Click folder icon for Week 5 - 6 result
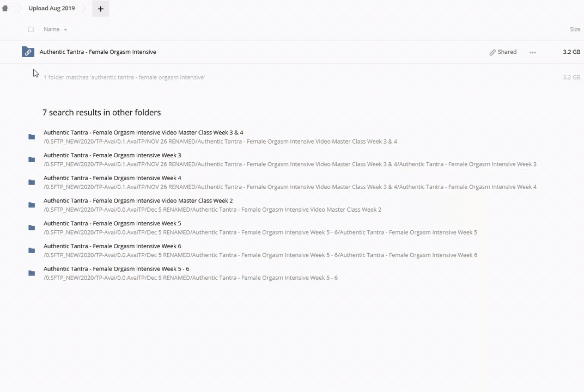Image resolution: width=584 pixels, height=392 pixels. pyautogui.click(x=32, y=273)
